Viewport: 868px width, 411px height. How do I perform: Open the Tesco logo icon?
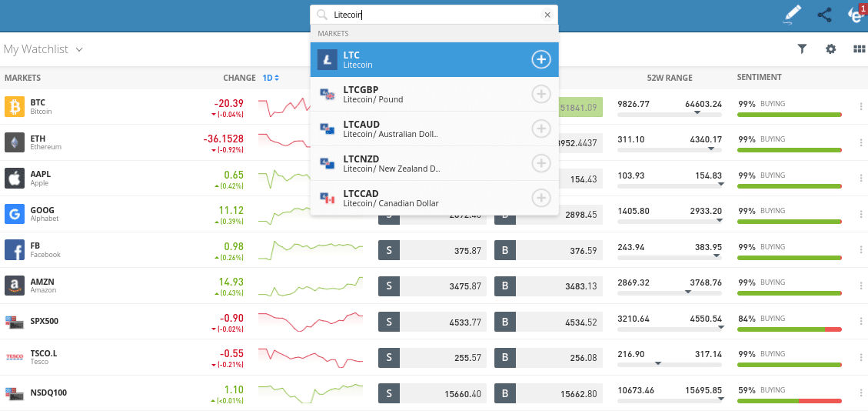(x=15, y=357)
